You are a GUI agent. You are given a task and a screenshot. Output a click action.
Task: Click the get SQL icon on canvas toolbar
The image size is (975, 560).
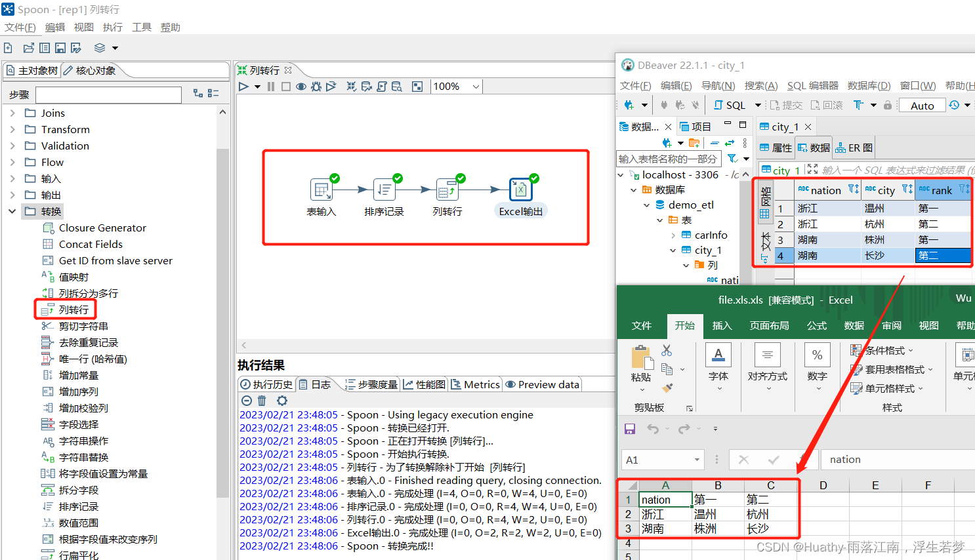click(x=382, y=87)
